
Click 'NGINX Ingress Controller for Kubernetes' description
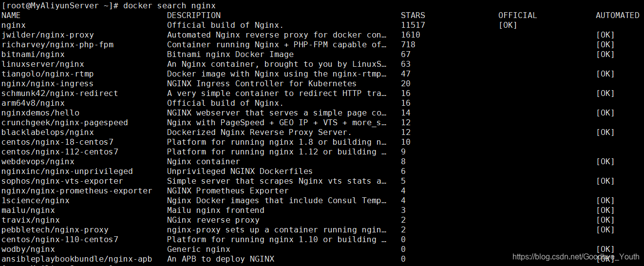262,83
